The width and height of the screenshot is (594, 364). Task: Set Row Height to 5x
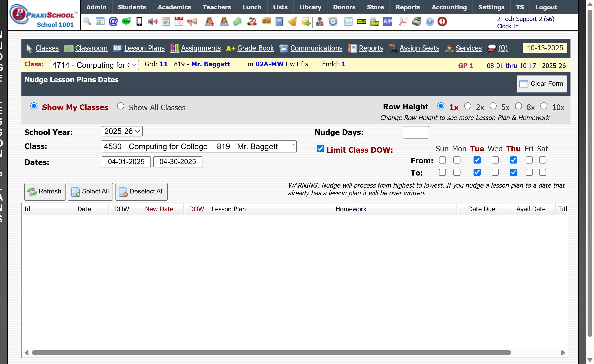click(x=493, y=106)
